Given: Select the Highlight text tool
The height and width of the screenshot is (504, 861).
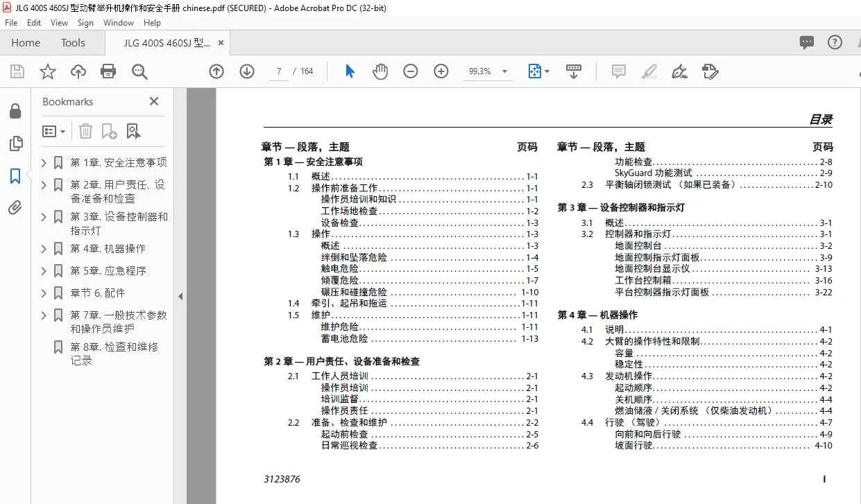Looking at the screenshot, I should (x=649, y=71).
